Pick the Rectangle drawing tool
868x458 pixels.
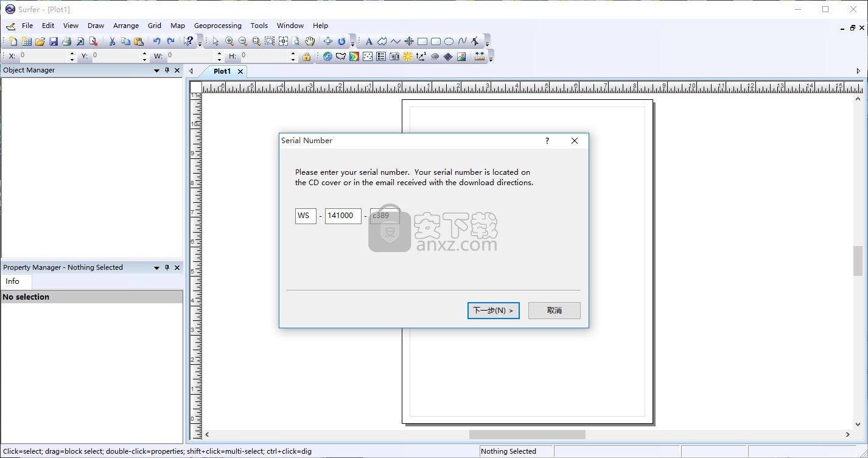click(422, 41)
